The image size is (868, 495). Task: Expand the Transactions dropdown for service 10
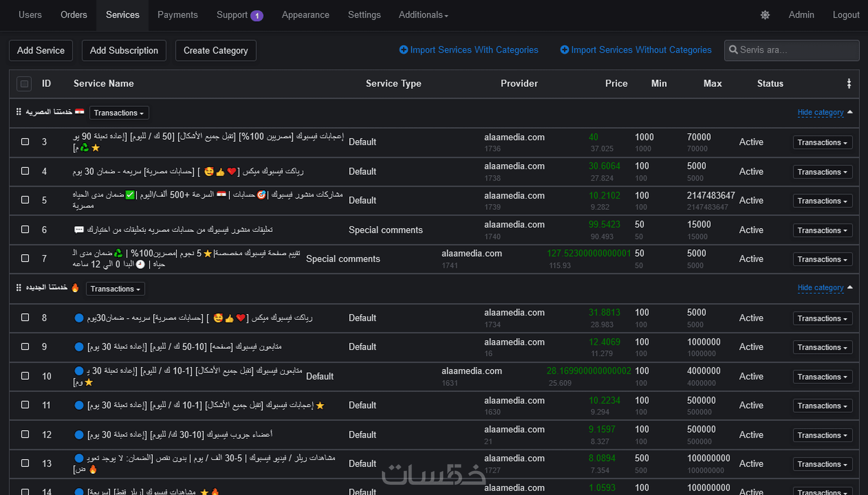point(823,377)
